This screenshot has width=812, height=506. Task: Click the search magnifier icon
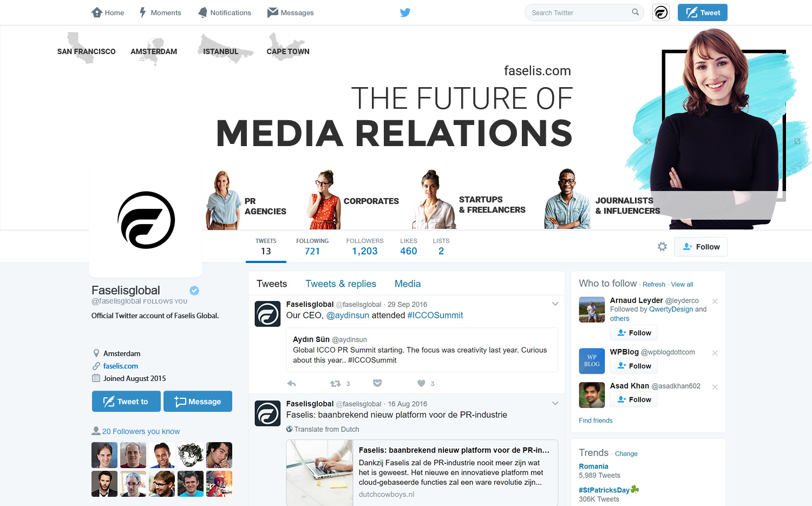click(635, 12)
